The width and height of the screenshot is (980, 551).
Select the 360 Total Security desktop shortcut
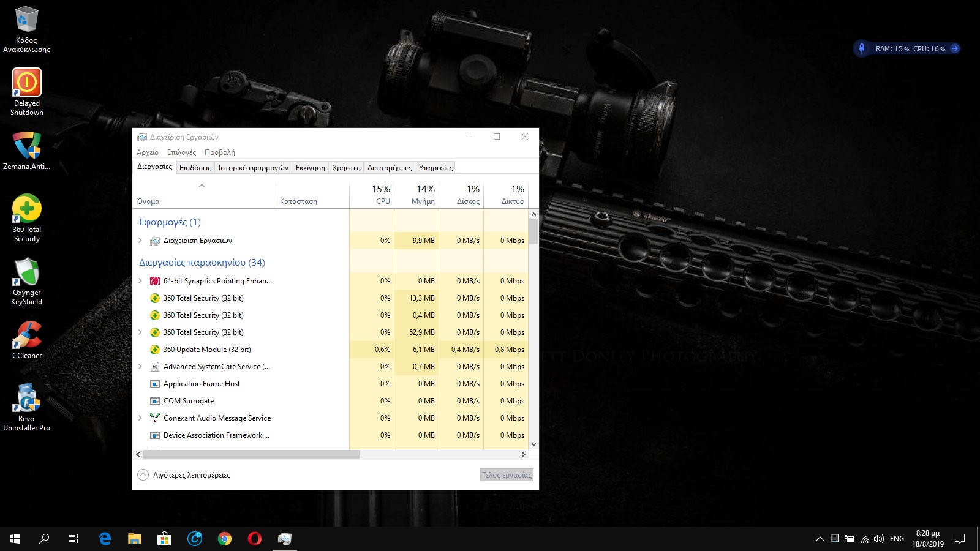[26, 219]
